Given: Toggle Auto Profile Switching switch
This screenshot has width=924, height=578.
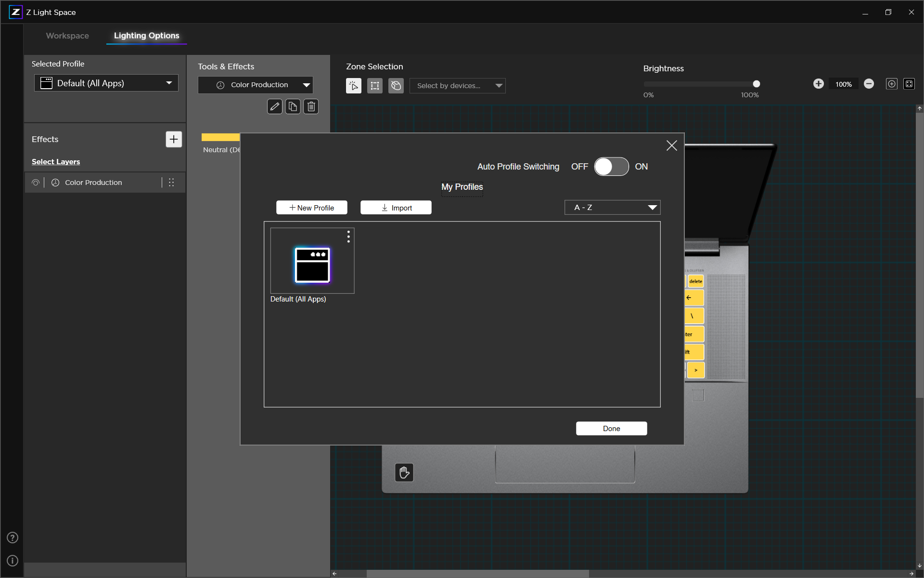Looking at the screenshot, I should pyautogui.click(x=611, y=167).
